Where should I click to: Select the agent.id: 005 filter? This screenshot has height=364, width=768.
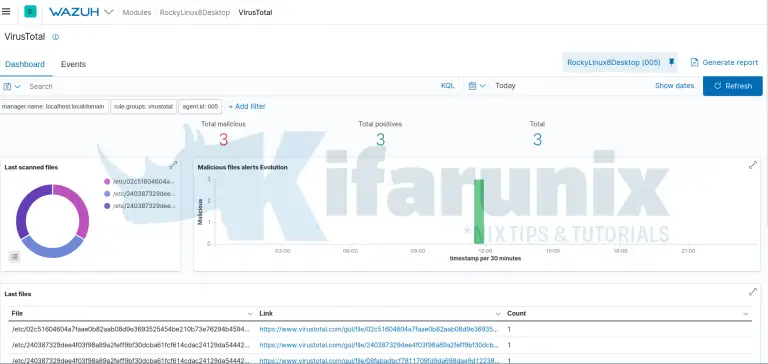200,106
